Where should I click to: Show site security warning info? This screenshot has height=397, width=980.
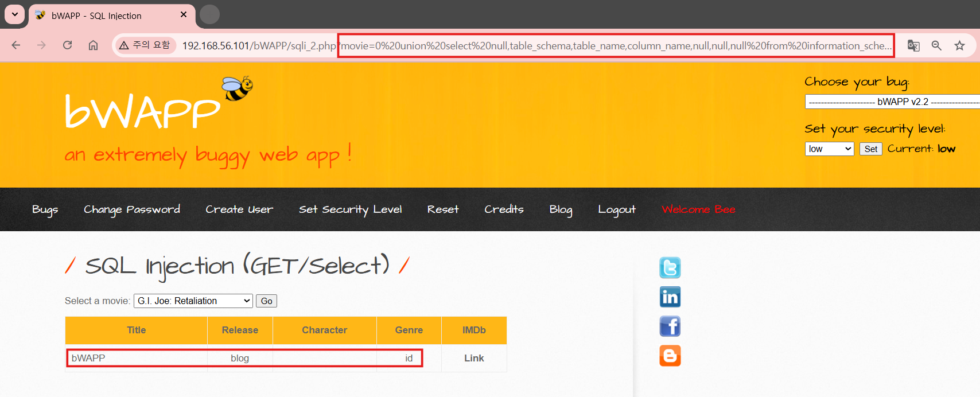tap(145, 45)
